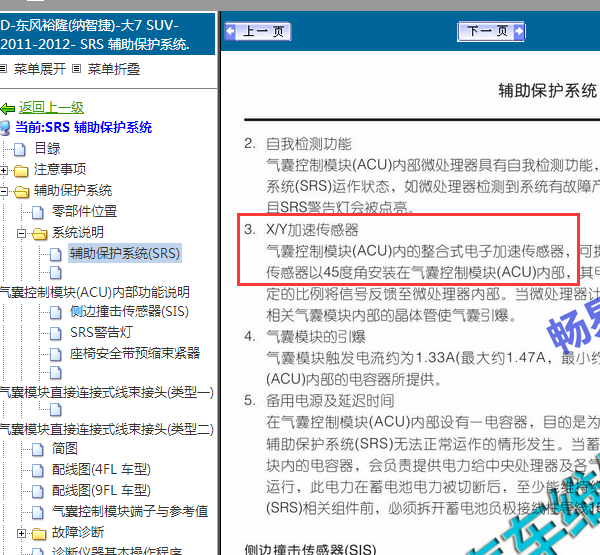Viewport: 600px width, 555px height.
Task: Click page icon beside 简图
Action: point(38,450)
